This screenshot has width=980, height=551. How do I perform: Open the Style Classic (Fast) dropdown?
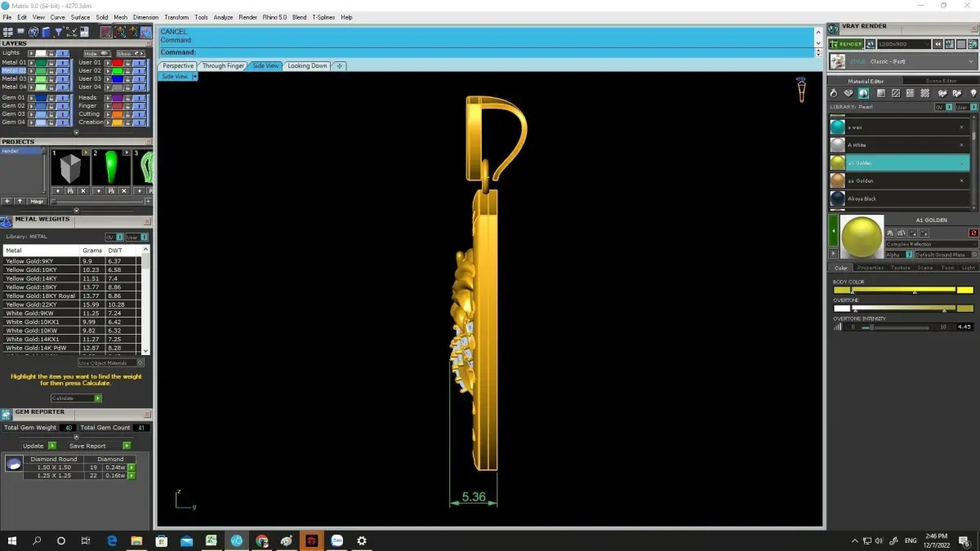tap(902, 61)
